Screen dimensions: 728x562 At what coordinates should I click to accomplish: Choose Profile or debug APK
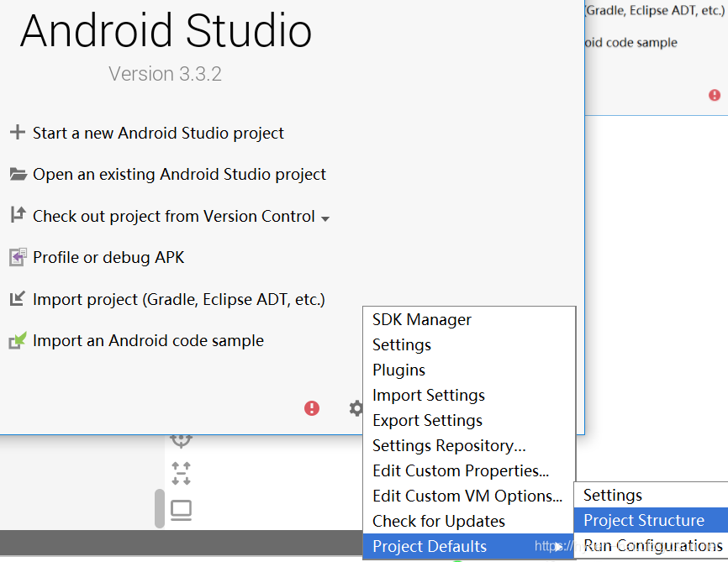(x=108, y=258)
